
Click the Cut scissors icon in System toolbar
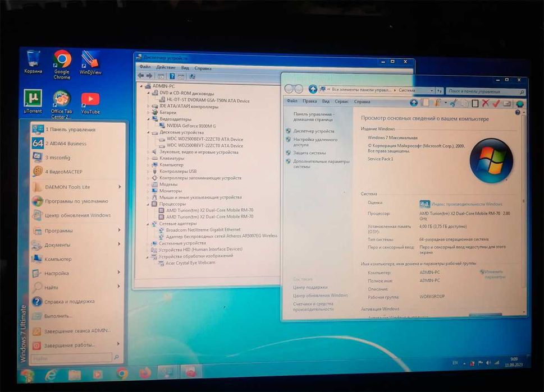(x=453, y=103)
